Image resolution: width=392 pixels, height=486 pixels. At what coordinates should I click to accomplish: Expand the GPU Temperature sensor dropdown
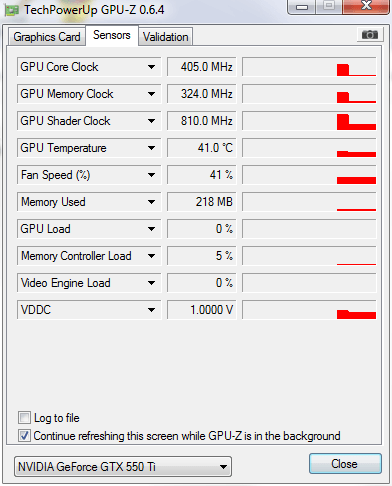coord(151,148)
